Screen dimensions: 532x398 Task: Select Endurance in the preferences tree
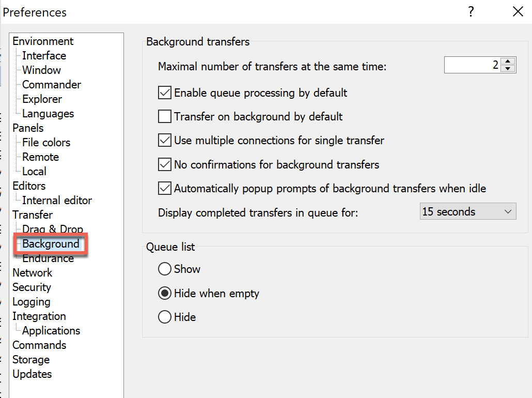[48, 258]
